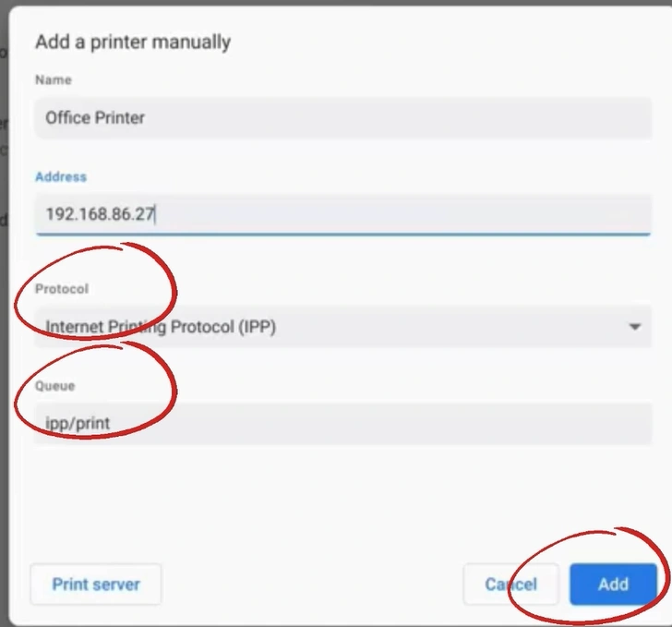Expand the Protocol dropdown arrow
Image resolution: width=672 pixels, height=627 pixels.
pos(634,327)
